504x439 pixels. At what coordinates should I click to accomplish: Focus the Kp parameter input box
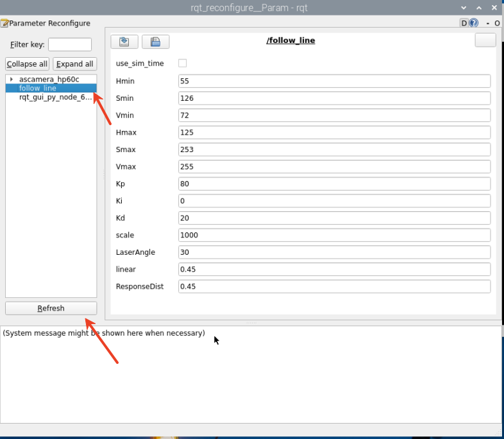pos(334,184)
